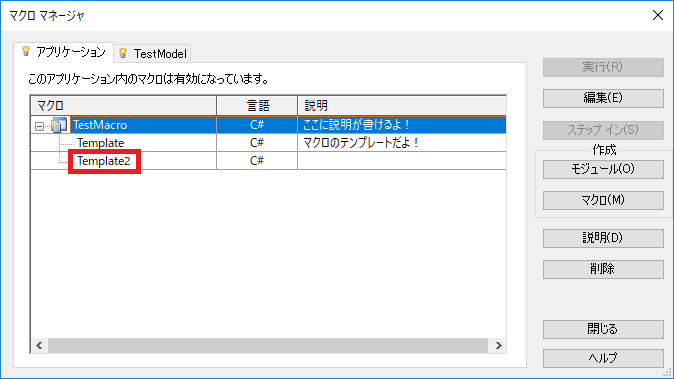Create a new macro with マクロ(M)
674x379 pixels.
tap(603, 200)
